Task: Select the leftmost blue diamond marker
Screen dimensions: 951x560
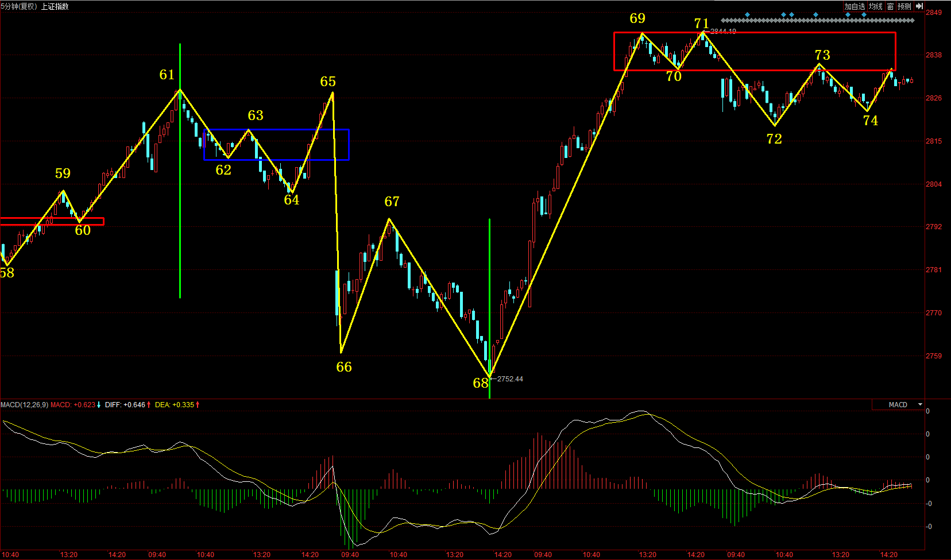Action: click(x=747, y=15)
